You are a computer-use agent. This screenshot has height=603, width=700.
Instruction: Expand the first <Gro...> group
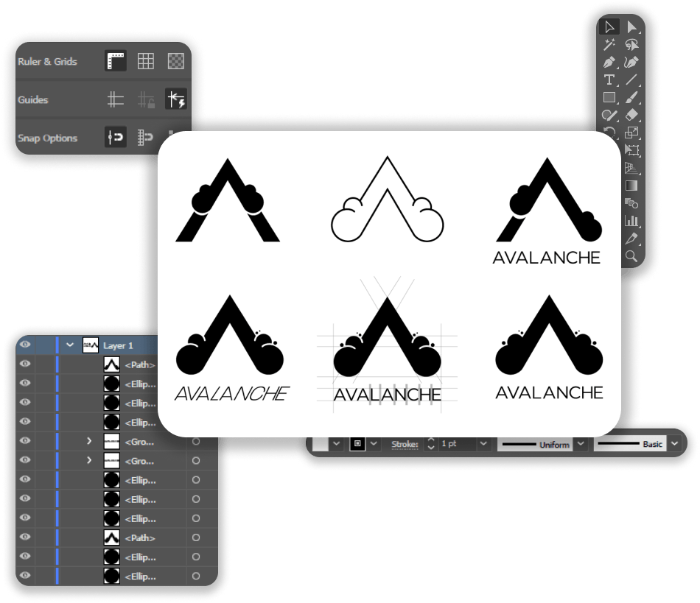[x=88, y=441]
